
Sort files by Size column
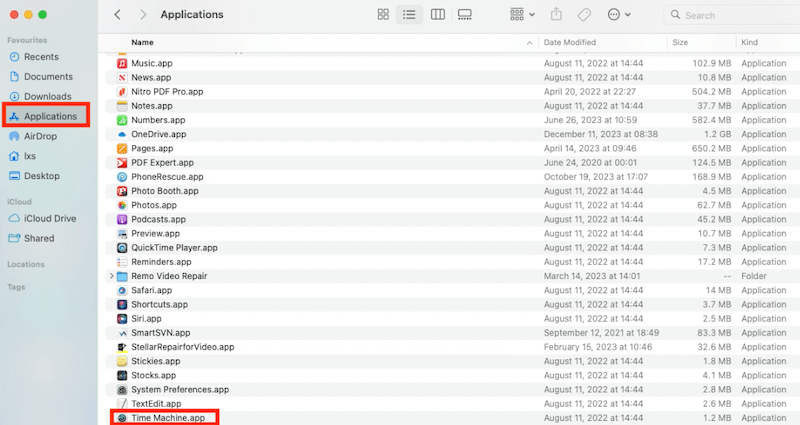[700, 43]
